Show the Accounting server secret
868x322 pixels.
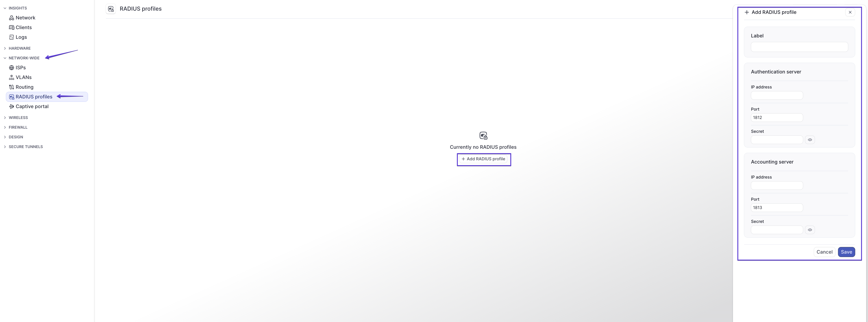(810, 230)
